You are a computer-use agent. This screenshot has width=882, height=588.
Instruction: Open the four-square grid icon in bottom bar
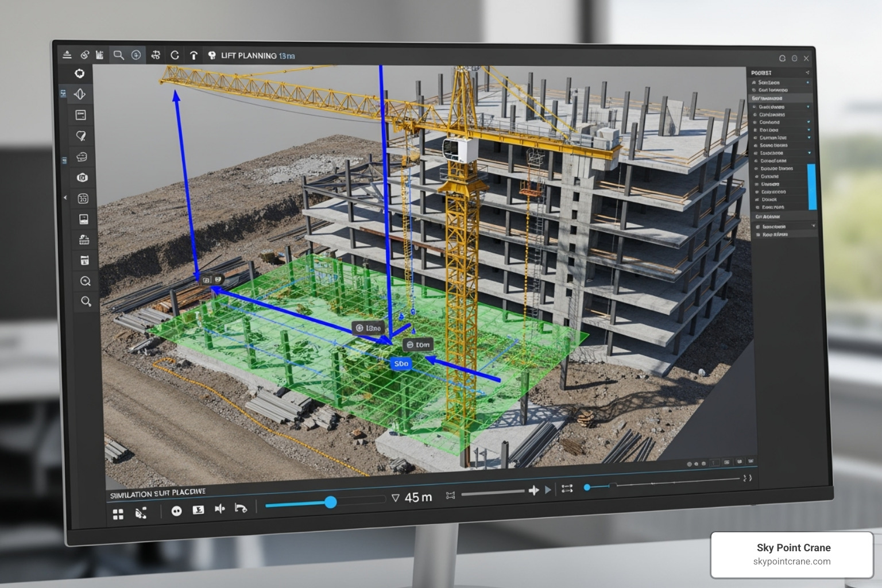[x=118, y=514]
